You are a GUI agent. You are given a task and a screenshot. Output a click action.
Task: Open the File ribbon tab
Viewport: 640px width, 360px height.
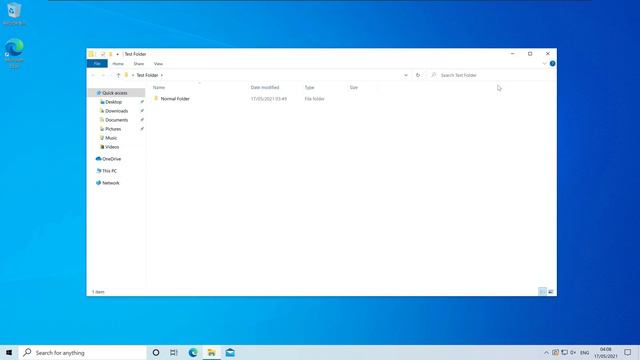pyautogui.click(x=97, y=64)
